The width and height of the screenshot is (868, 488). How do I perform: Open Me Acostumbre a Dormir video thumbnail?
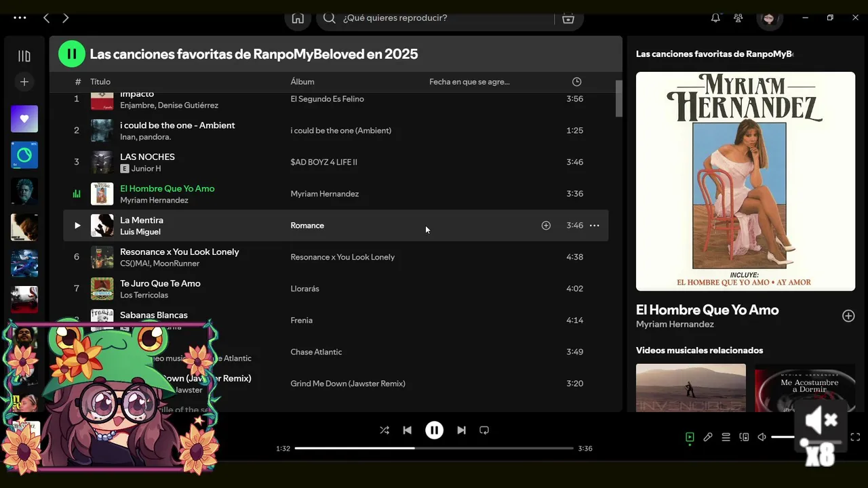click(805, 388)
